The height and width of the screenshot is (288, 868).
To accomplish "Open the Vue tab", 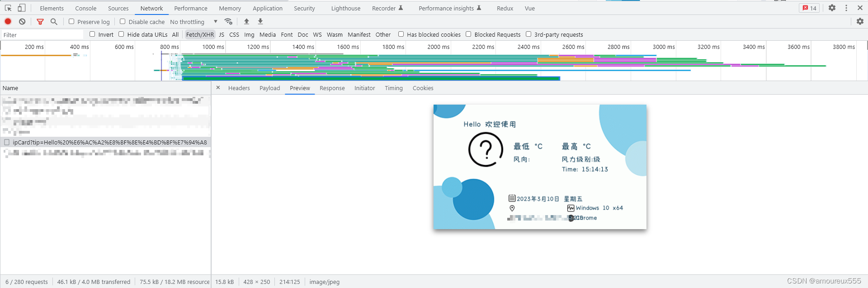I will point(530,8).
